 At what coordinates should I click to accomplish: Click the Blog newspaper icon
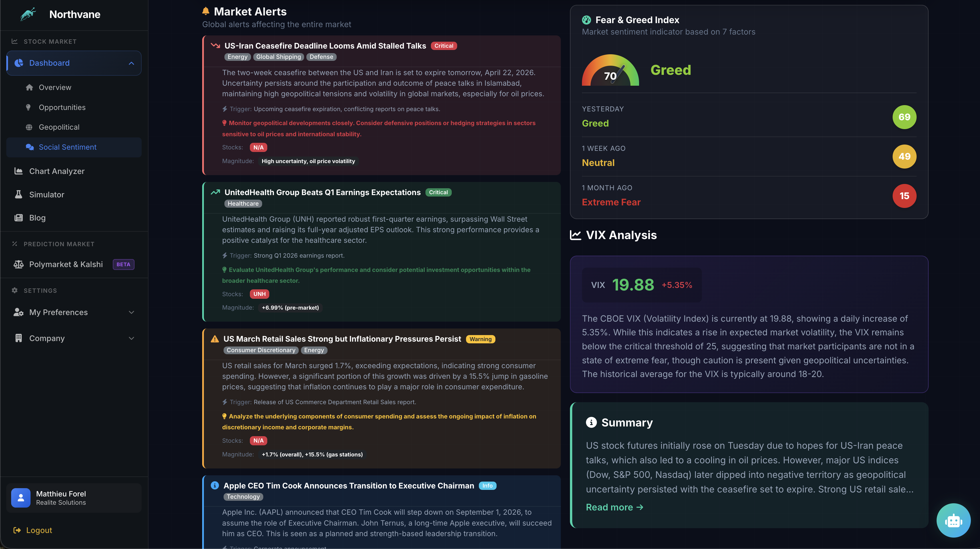[x=18, y=218]
